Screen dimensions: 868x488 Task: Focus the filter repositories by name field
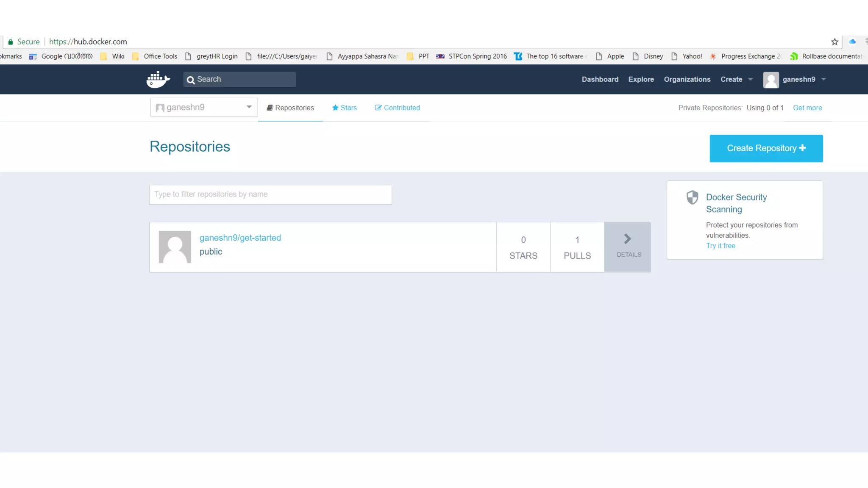pyautogui.click(x=270, y=194)
